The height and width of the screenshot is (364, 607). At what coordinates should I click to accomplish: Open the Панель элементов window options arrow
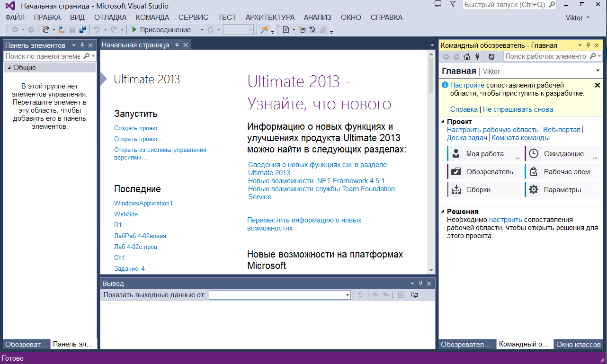pos(73,45)
